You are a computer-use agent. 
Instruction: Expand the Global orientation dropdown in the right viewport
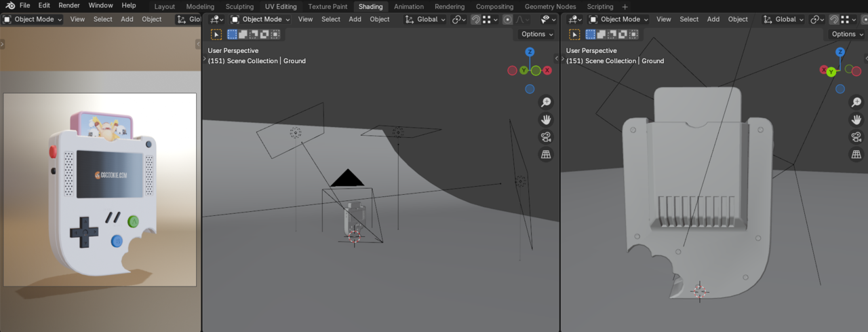pos(784,20)
